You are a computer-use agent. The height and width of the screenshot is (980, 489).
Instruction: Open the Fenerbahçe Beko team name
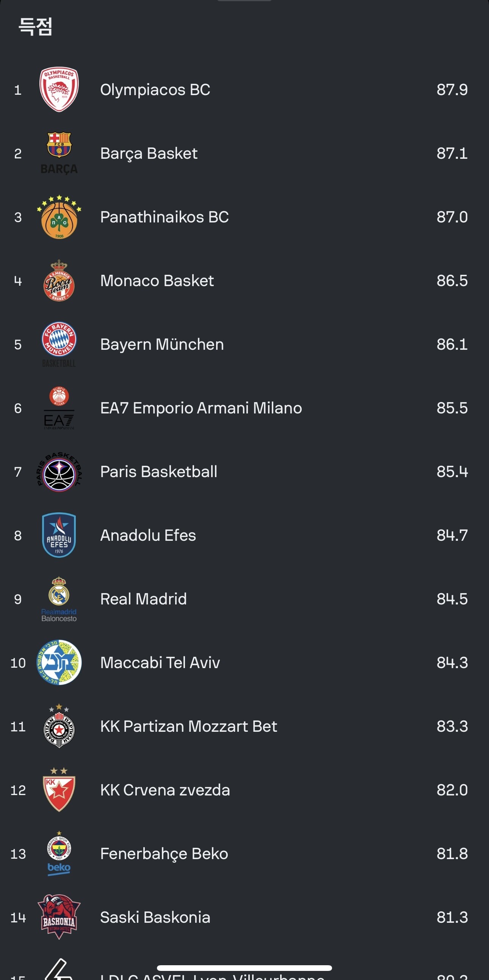click(164, 854)
